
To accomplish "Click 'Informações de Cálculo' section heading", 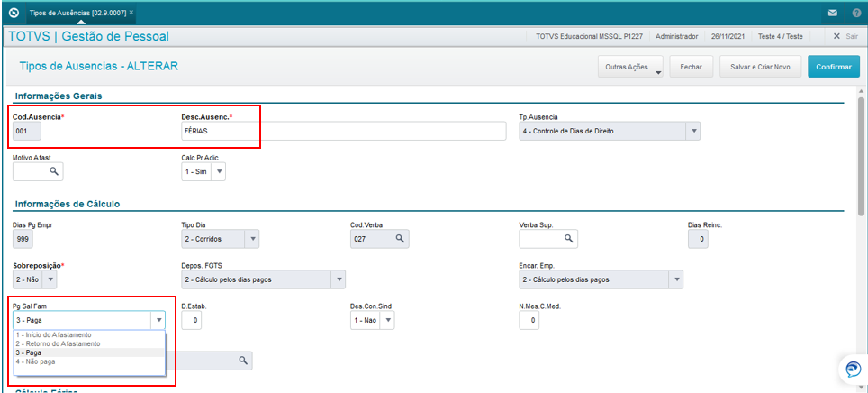I will pos(68,204).
